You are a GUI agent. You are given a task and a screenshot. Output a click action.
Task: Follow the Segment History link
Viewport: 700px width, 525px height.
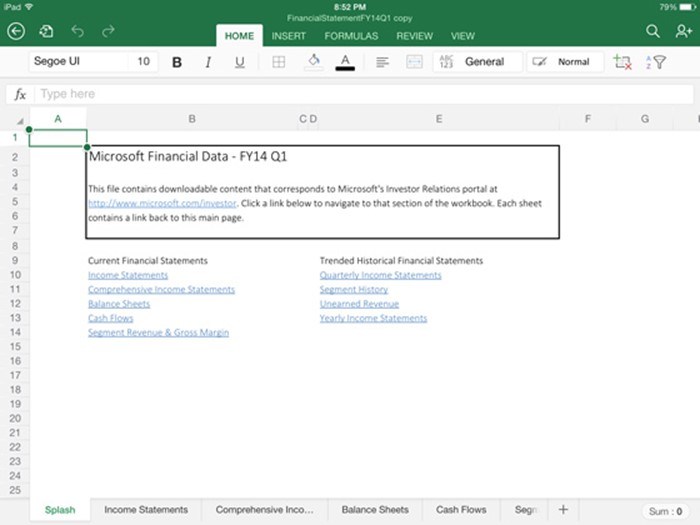[x=354, y=290]
